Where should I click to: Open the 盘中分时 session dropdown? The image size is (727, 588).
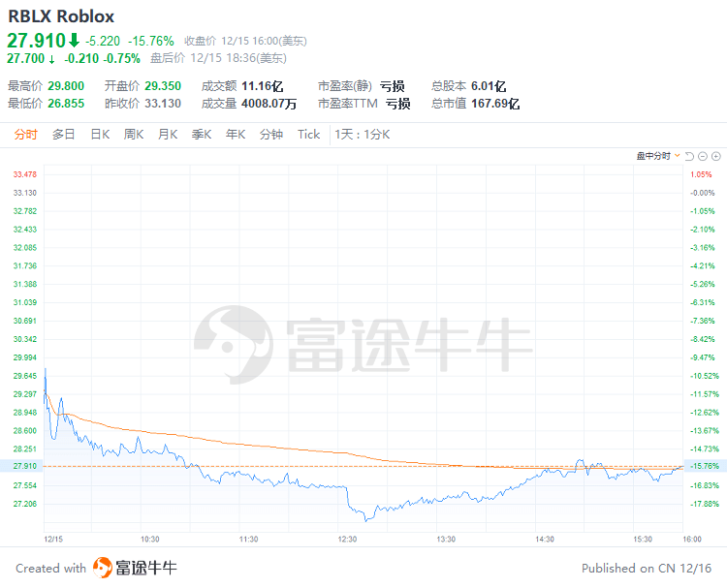pyautogui.click(x=658, y=156)
